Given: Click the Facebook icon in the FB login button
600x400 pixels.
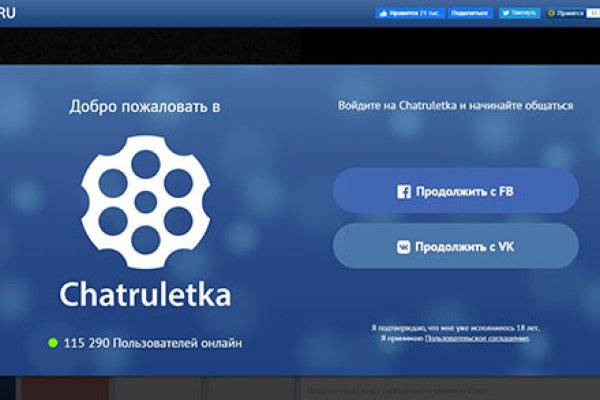Looking at the screenshot, I should click(x=403, y=191).
